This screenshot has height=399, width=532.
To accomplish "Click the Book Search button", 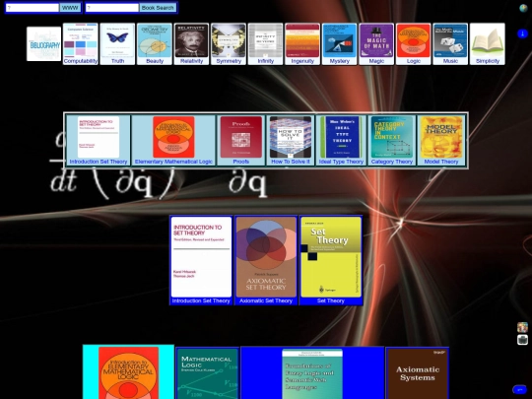I will tap(158, 8).
